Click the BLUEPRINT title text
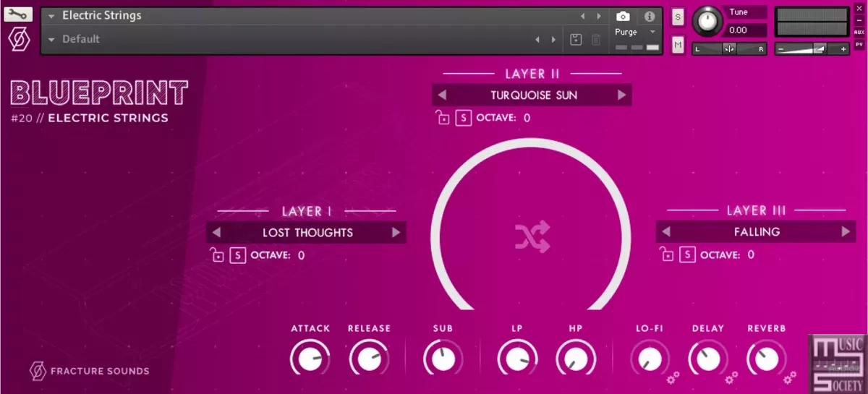This screenshot has height=394, width=868. 100,93
